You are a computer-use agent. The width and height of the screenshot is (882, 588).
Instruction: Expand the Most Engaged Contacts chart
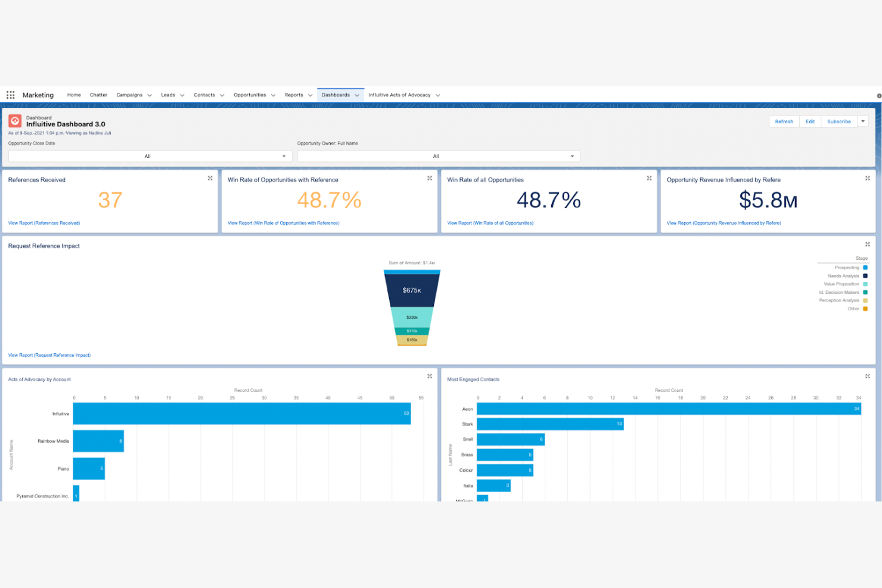pos(868,376)
